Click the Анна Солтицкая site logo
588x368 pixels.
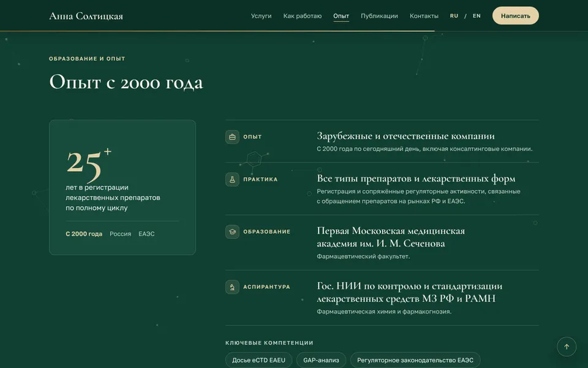[x=86, y=16]
